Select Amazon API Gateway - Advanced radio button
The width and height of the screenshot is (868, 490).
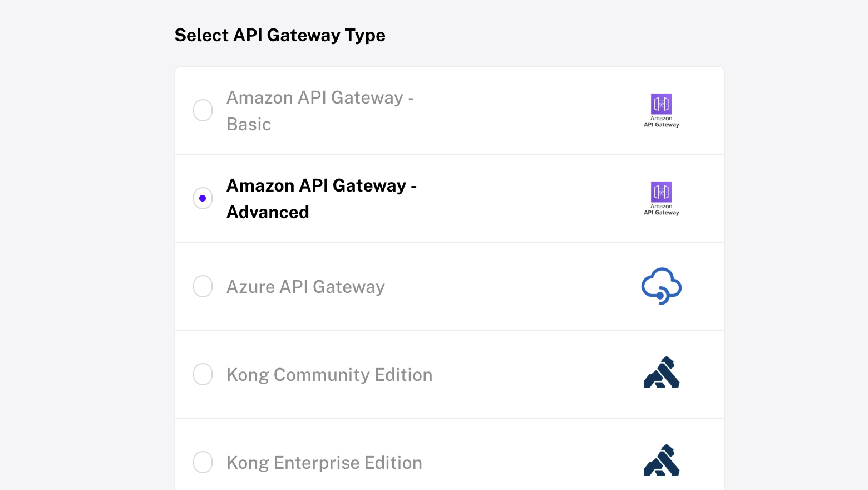pyautogui.click(x=203, y=198)
